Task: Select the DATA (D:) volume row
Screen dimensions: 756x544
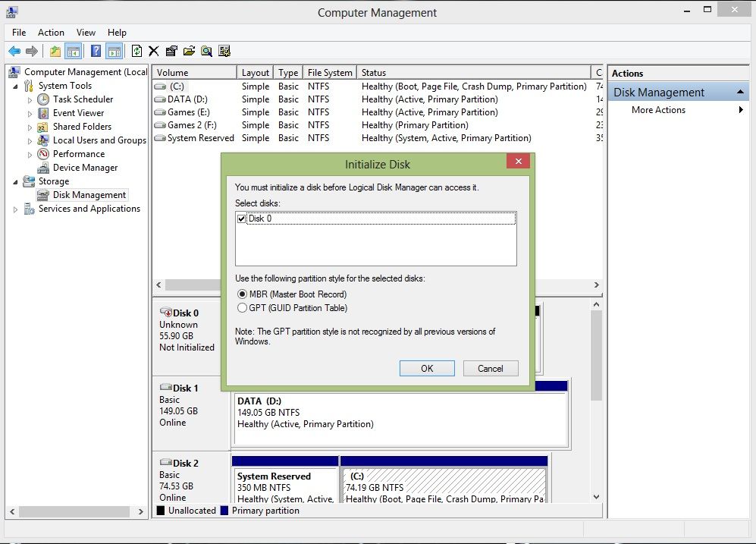Action: (x=378, y=99)
